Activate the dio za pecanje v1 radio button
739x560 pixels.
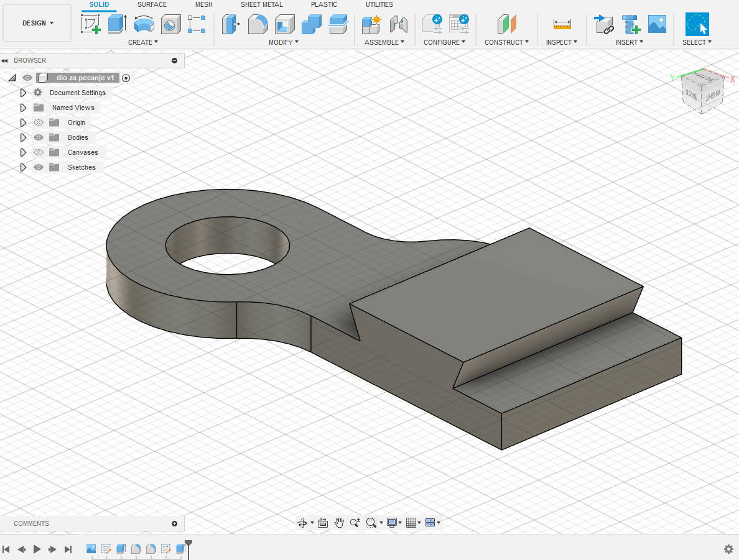coord(126,78)
